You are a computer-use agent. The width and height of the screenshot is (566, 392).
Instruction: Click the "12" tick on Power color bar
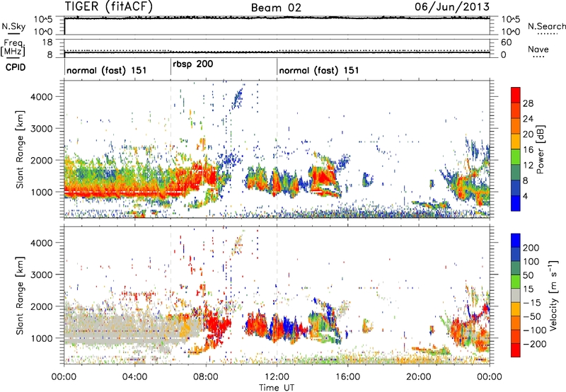pos(528,166)
